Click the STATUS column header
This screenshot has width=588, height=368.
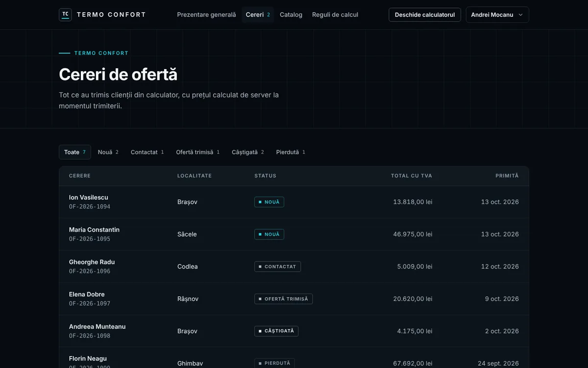[265, 176]
